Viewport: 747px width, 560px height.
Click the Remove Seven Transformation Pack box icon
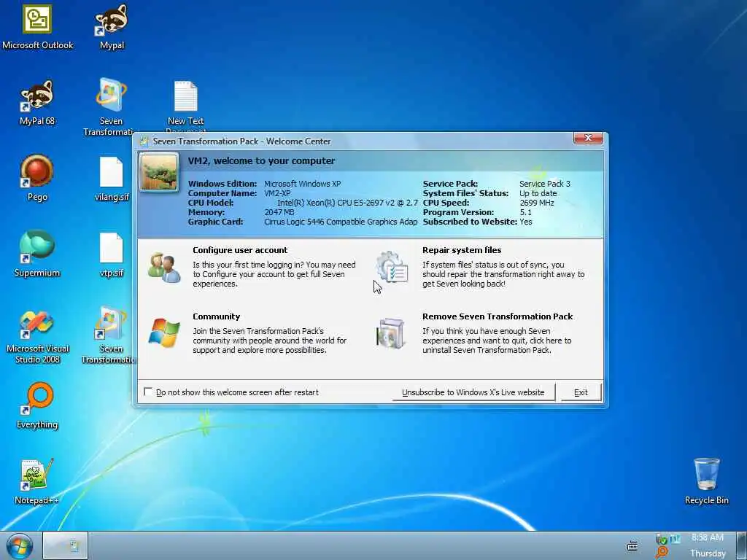click(391, 332)
